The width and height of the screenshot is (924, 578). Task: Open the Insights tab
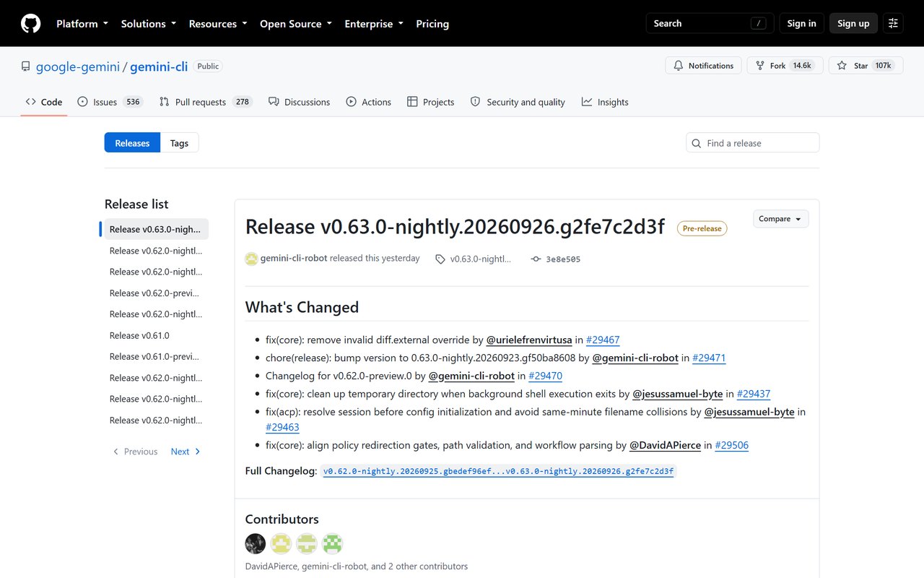(605, 102)
